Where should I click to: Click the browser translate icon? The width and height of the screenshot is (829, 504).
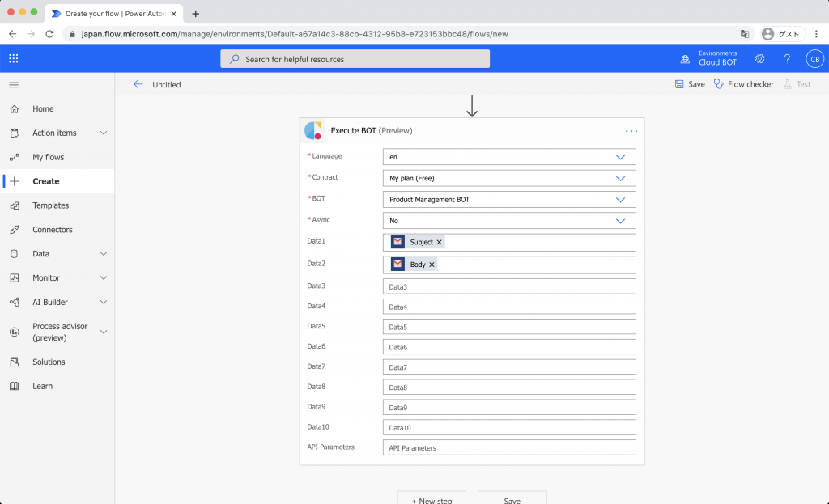[745, 34]
